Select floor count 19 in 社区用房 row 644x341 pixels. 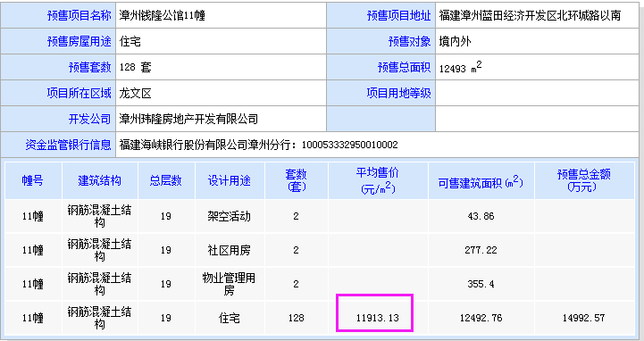[166, 250]
